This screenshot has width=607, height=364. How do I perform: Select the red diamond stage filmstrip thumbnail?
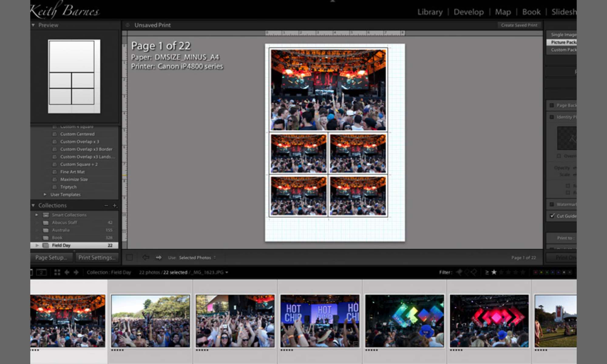click(489, 321)
